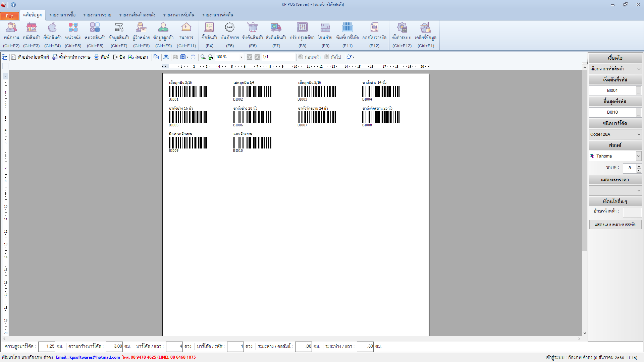The width and height of the screenshot is (644, 362).
Task: Open ออกใบวางบิล billing icon (F12)
Action: click(374, 35)
